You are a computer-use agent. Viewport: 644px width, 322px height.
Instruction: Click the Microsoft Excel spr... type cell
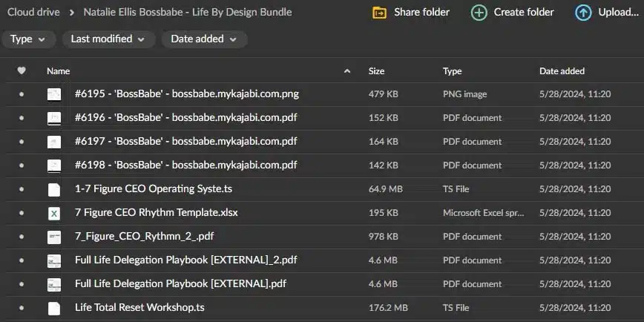484,213
